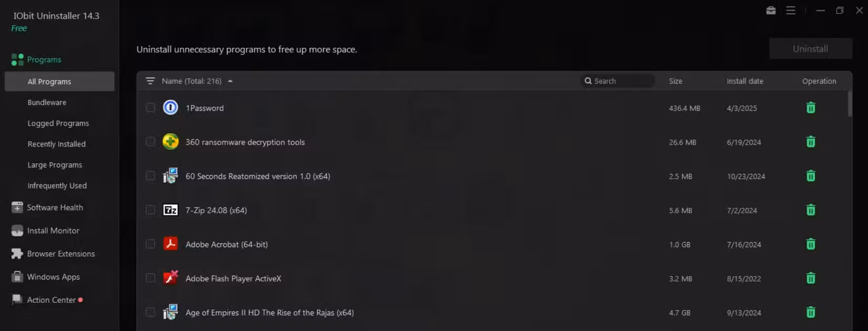This screenshot has height=331, width=868.
Task: Click the trash icon for Adobe Flash Player ActiveX
Action: 811,278
